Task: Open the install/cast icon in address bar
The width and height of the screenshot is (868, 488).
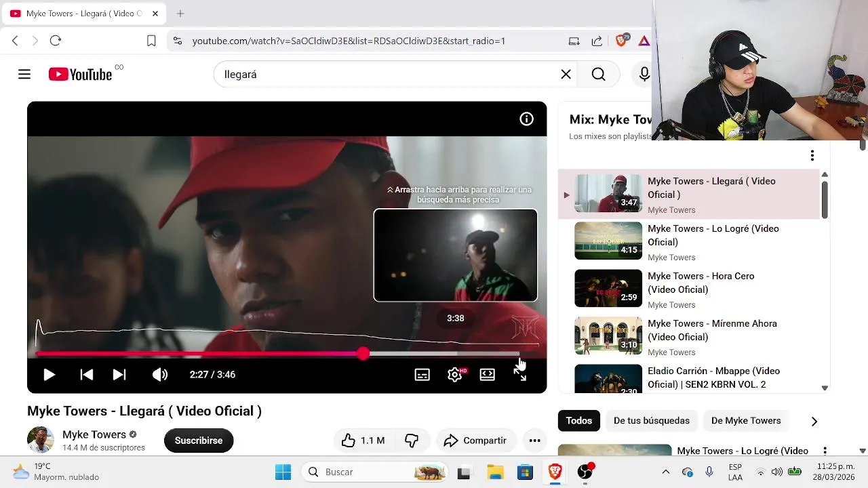Action: pos(574,41)
